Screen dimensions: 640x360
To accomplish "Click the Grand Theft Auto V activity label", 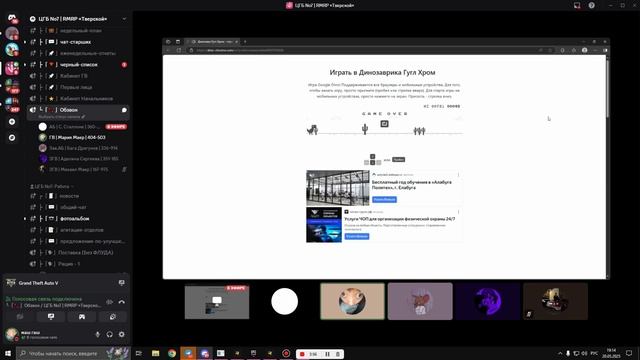I will point(38,283).
